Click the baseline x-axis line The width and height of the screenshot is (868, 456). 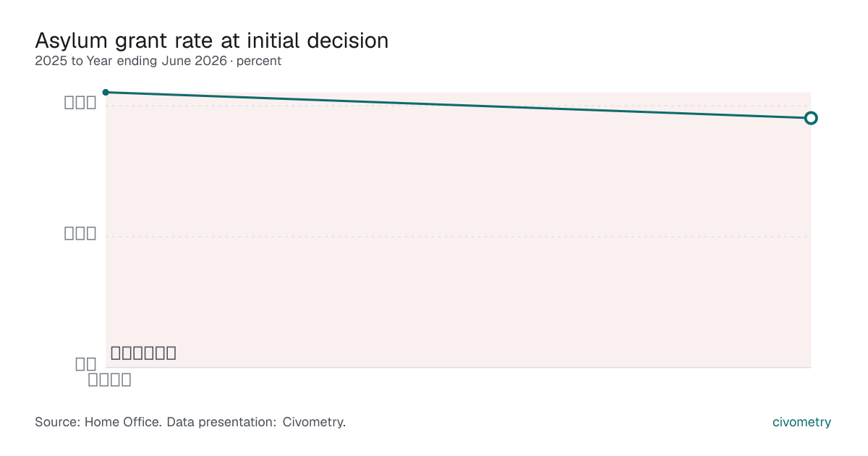click(x=458, y=367)
